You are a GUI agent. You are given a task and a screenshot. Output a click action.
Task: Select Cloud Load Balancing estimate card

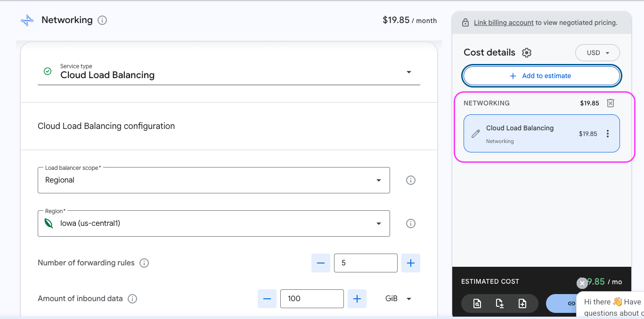[542, 134]
